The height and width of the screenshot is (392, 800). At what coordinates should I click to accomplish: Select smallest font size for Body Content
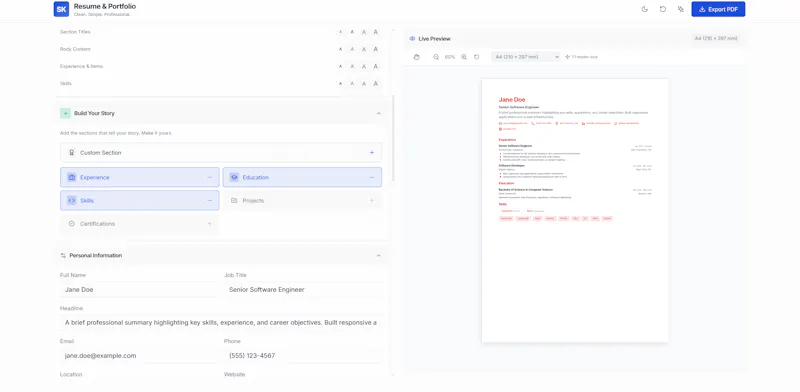point(340,49)
